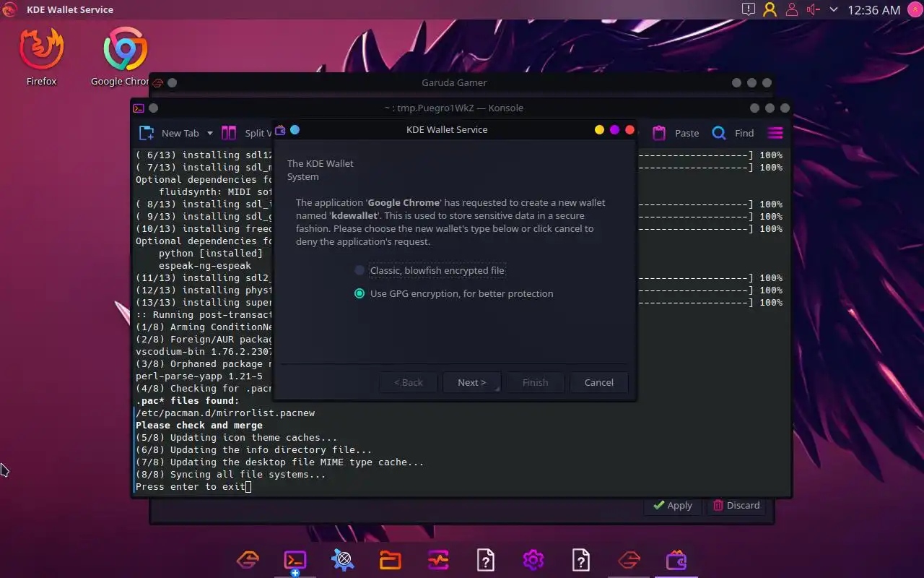Click the Paste clipboard icon in Konsole
Screen dimensions: 924x578
pos(659,133)
